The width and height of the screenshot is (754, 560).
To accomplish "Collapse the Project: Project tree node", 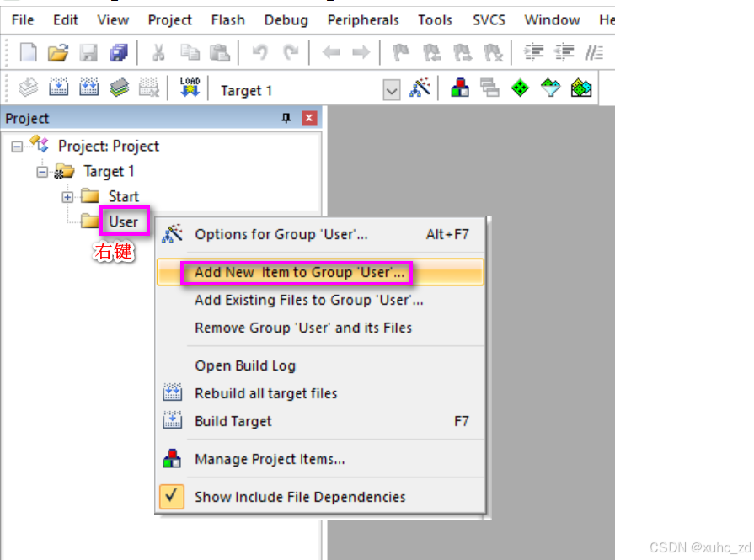I will coord(17,147).
